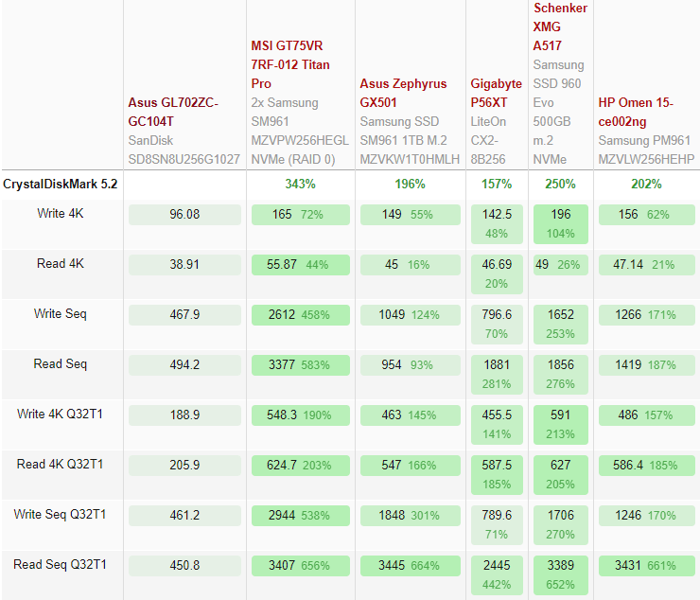Click the 1881 281% cell
700x600 pixels.
[x=497, y=374]
